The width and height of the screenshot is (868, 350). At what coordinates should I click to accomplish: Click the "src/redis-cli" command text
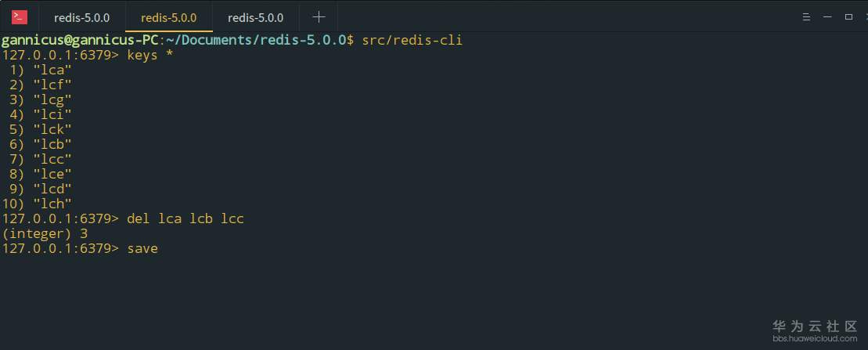coord(412,40)
